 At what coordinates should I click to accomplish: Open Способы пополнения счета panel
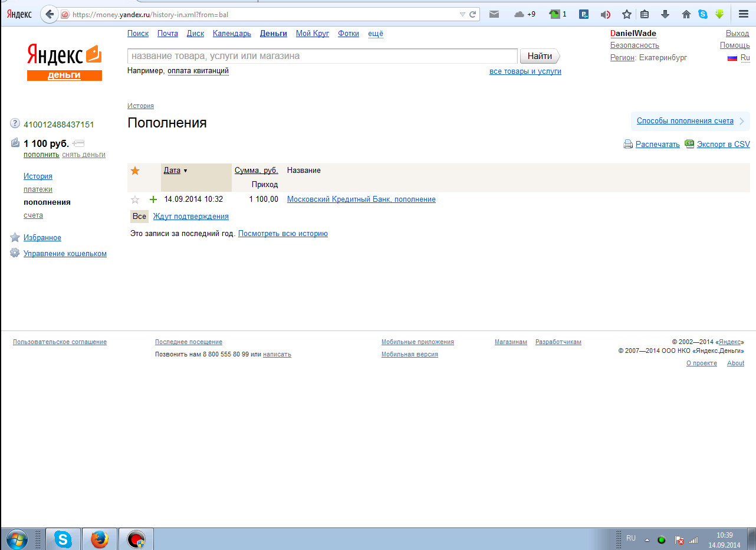tap(690, 121)
